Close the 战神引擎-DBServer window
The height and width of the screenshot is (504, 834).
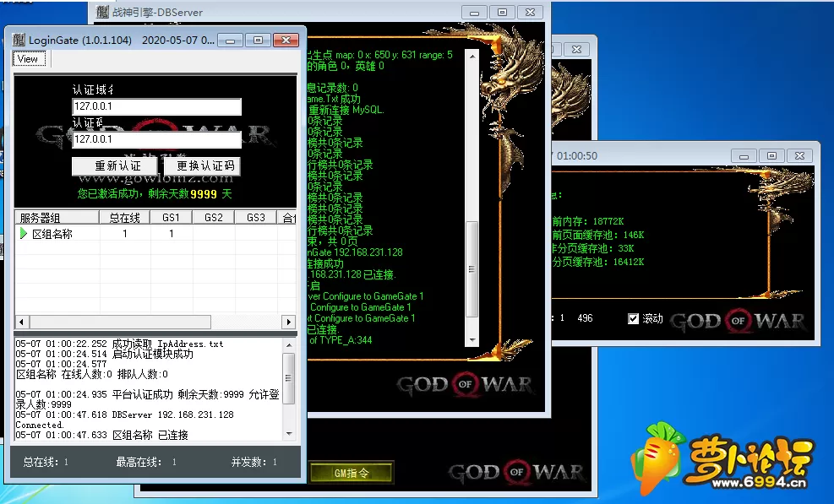tap(531, 12)
